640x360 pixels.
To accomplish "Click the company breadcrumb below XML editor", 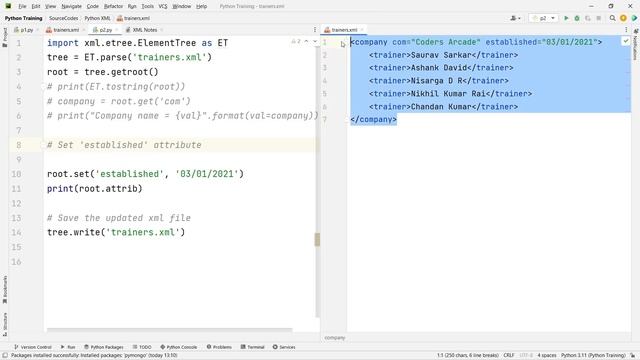I will [335, 338].
